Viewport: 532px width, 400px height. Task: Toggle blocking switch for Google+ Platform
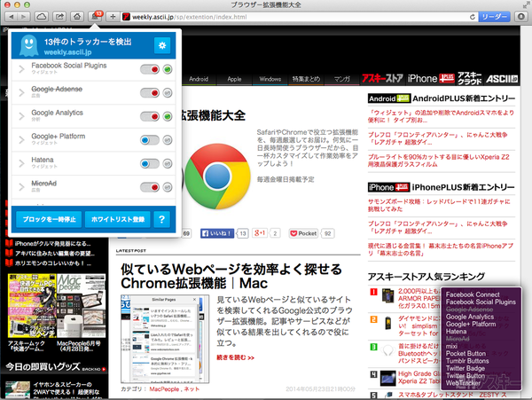(x=150, y=140)
